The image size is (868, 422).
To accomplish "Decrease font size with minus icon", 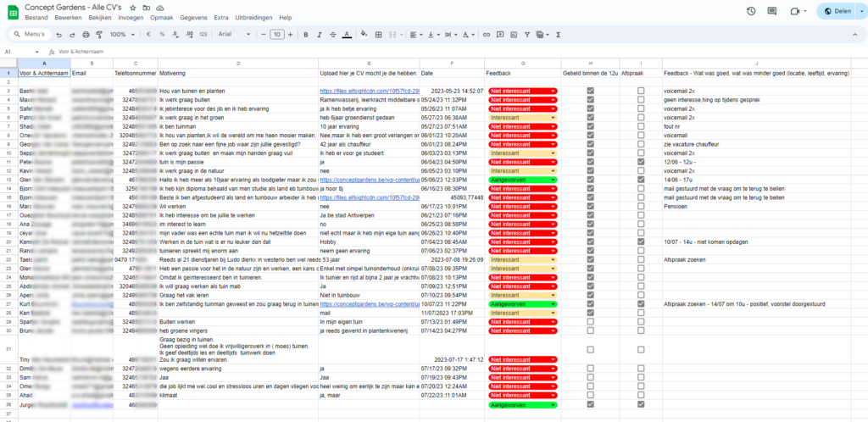I will (x=264, y=34).
